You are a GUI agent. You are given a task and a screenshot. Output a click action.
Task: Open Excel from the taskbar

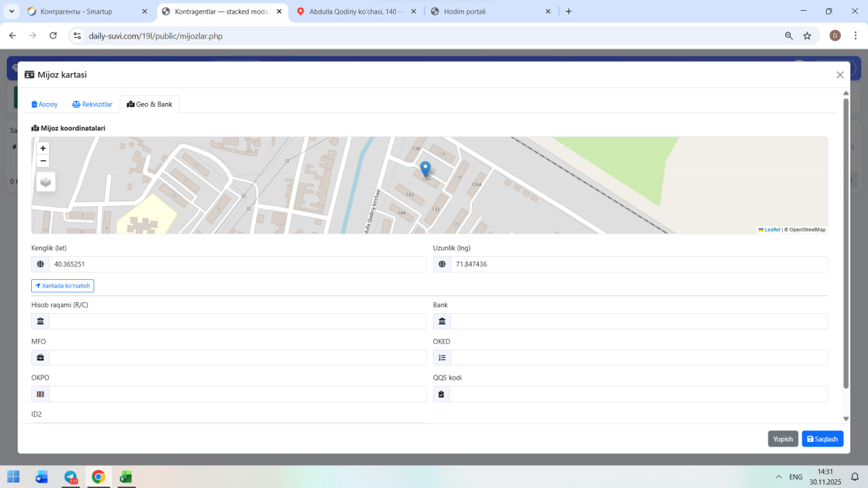point(125,477)
